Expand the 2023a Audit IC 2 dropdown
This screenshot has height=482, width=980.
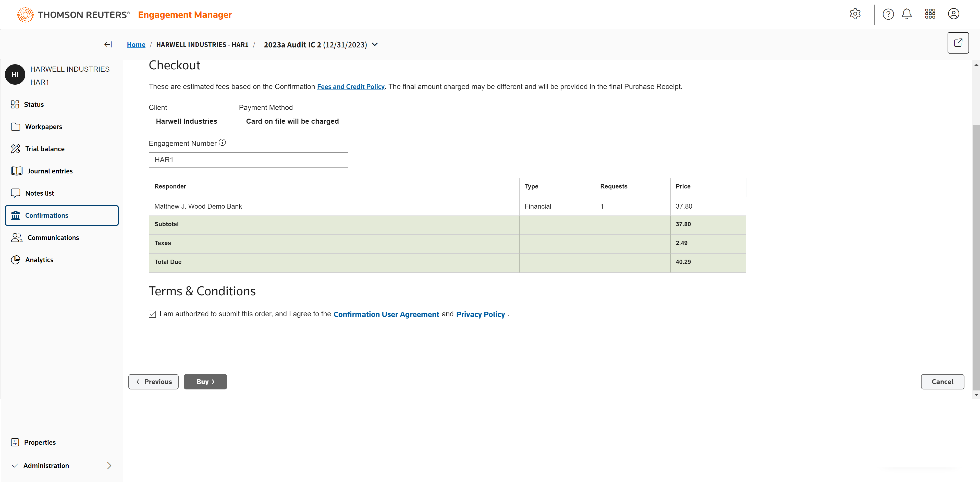click(x=375, y=44)
